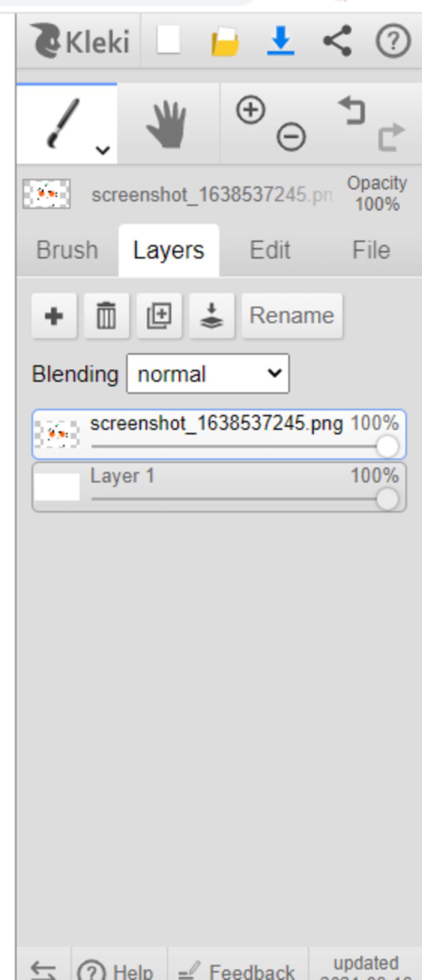The height and width of the screenshot is (980, 422).
Task: Click the share icon
Action: 337,40
